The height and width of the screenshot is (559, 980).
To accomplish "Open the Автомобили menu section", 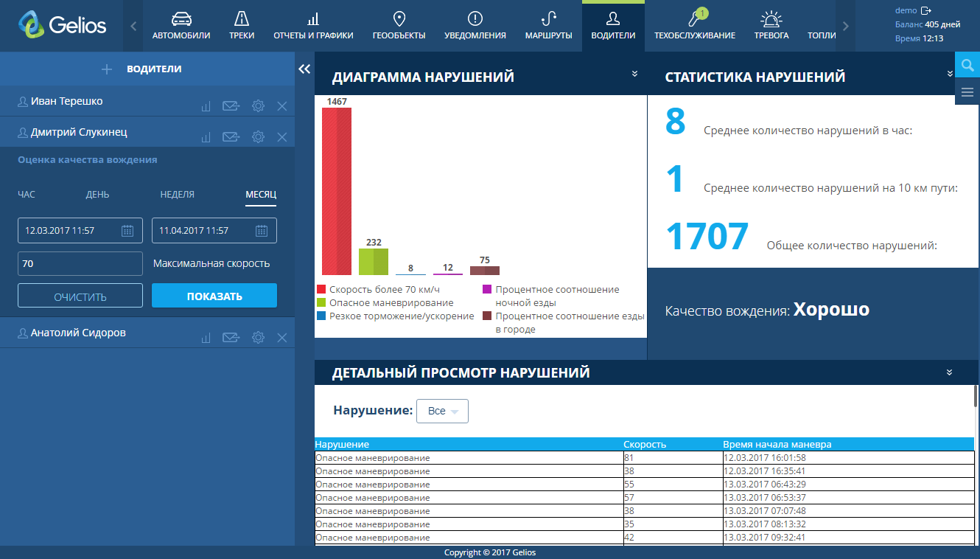I will 181,26.
